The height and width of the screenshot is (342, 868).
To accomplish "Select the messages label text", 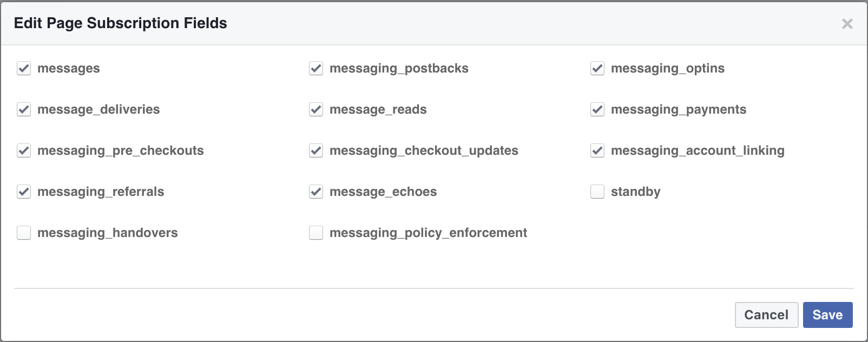I will 68,68.
